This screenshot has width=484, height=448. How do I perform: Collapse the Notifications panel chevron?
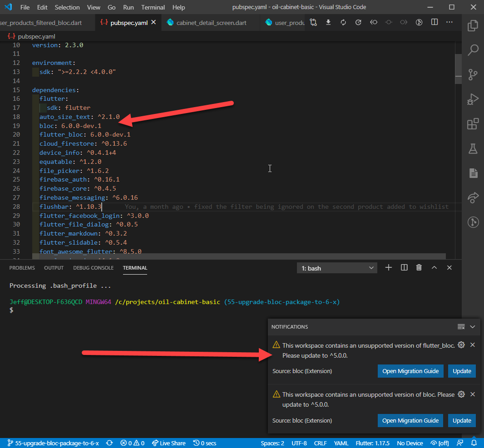click(473, 327)
